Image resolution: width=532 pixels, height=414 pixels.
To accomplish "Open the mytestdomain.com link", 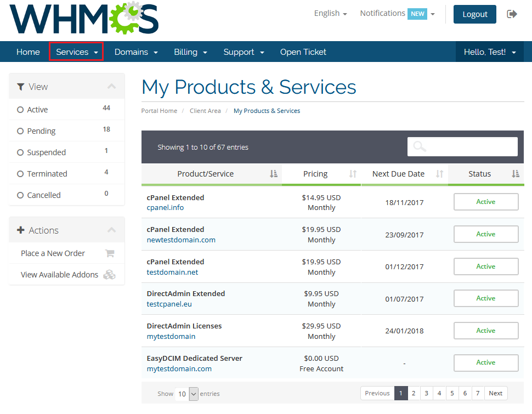I will [179, 368].
